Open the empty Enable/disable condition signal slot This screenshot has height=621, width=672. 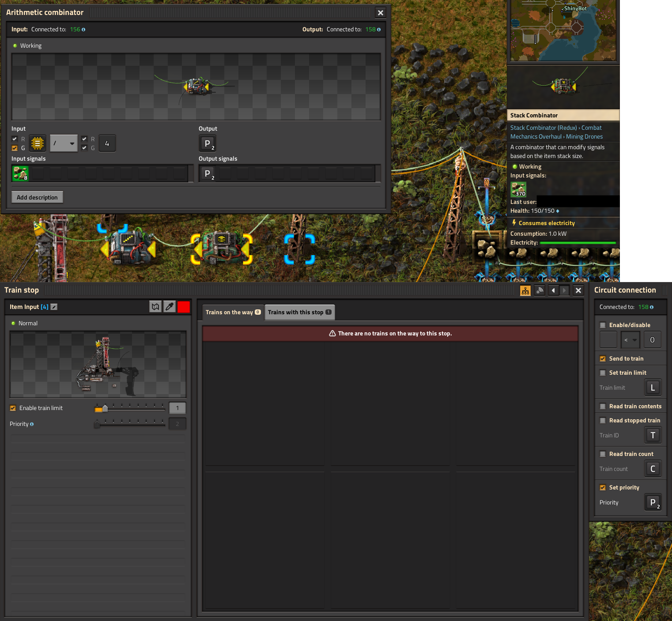608,340
